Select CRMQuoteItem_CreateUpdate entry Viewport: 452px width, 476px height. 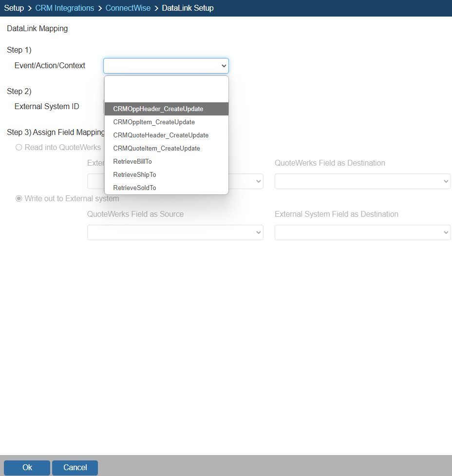[167, 149]
